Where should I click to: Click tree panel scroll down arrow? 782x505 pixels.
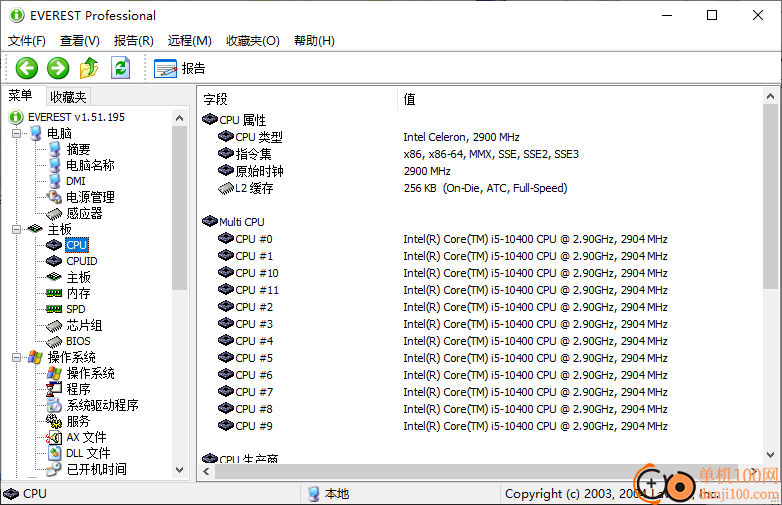pos(180,470)
